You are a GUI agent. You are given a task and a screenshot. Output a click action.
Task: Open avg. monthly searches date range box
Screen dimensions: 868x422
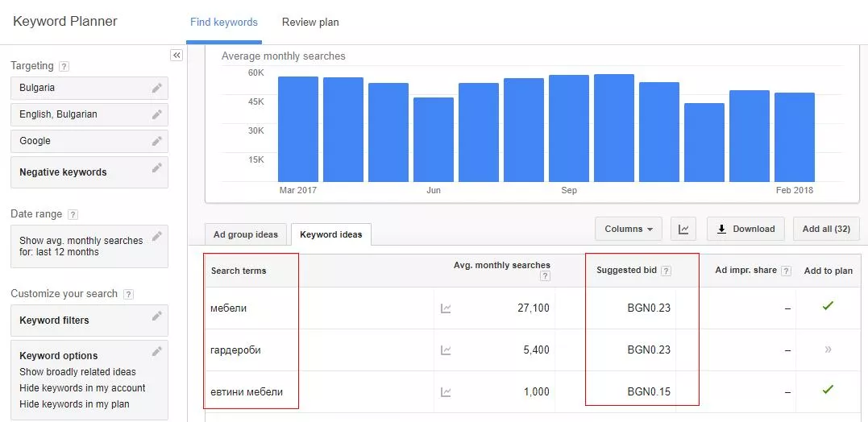click(89, 246)
